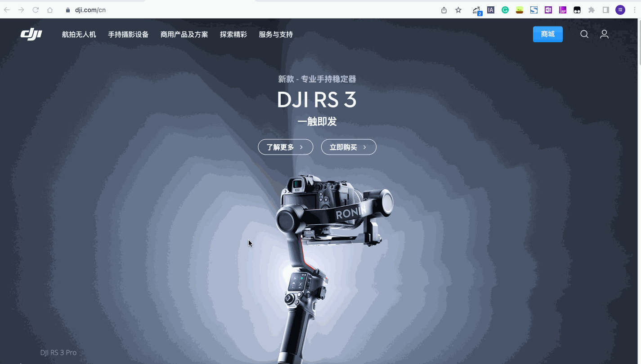This screenshot has width=641, height=364.
Task: Click the blue S extension icon
Action: (534, 10)
